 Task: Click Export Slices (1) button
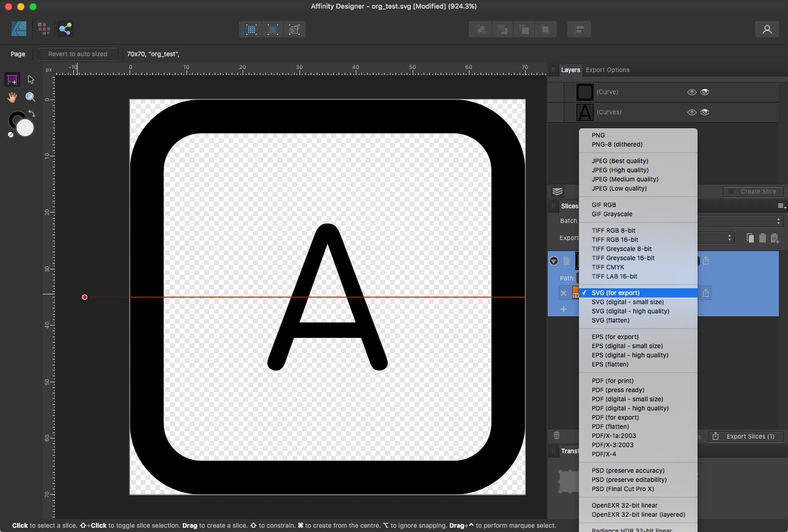point(745,436)
